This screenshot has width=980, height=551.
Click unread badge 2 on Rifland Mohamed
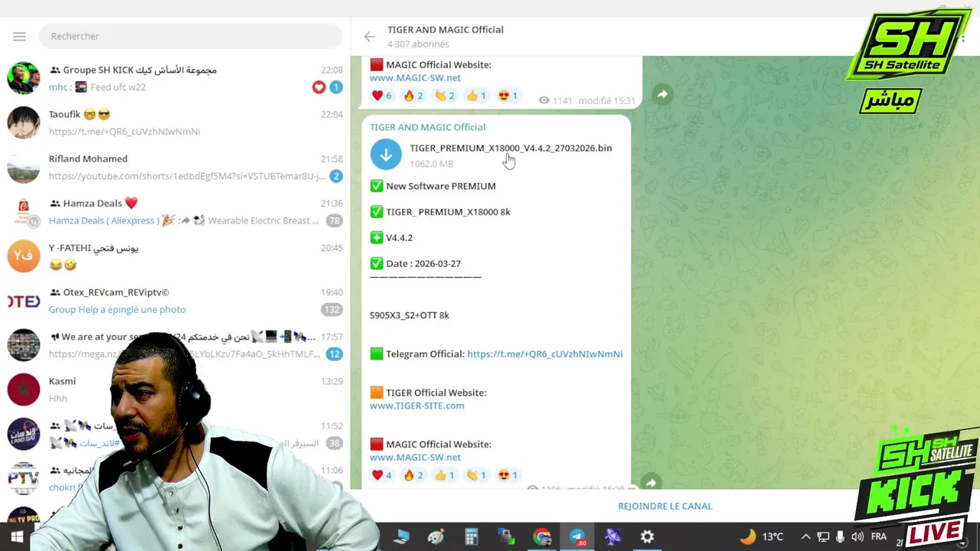335,176
